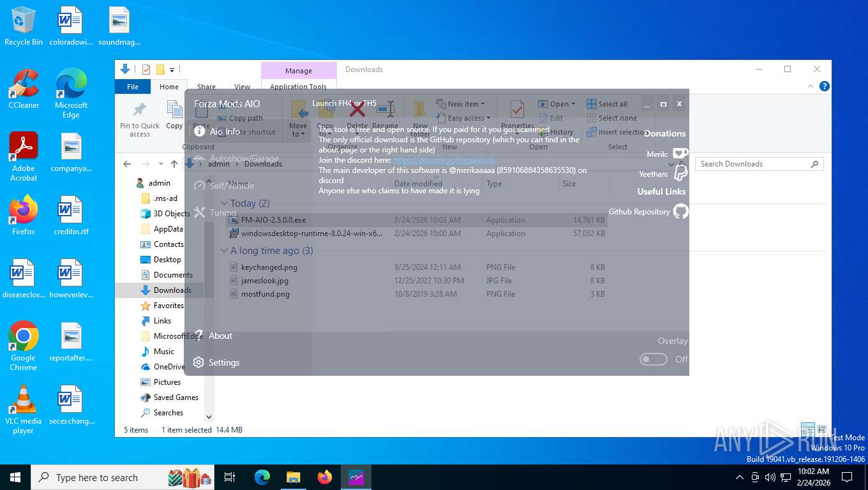Click navigation pane scroll-down arrow
The image size is (868, 490).
click(x=209, y=417)
